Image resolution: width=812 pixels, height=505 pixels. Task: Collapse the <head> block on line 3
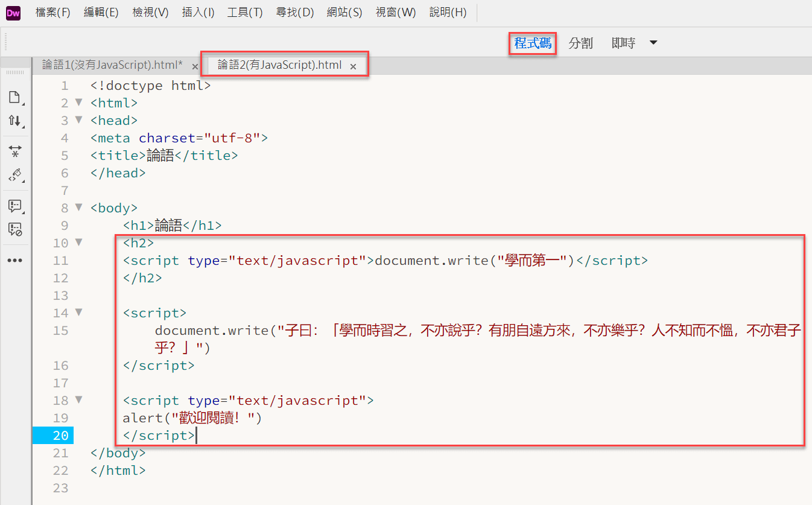pyautogui.click(x=78, y=120)
